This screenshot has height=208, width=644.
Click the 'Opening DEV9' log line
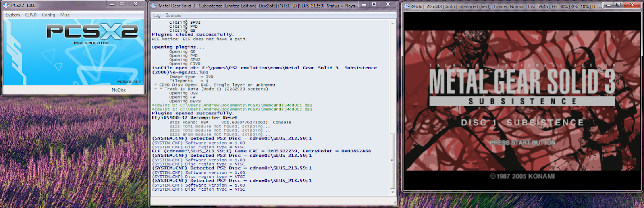[185, 101]
